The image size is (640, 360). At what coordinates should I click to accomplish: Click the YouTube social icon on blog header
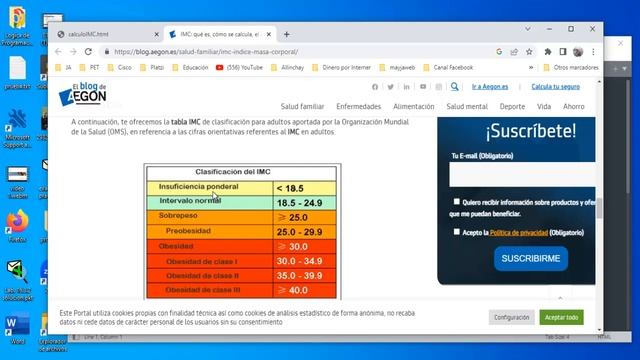tap(423, 87)
